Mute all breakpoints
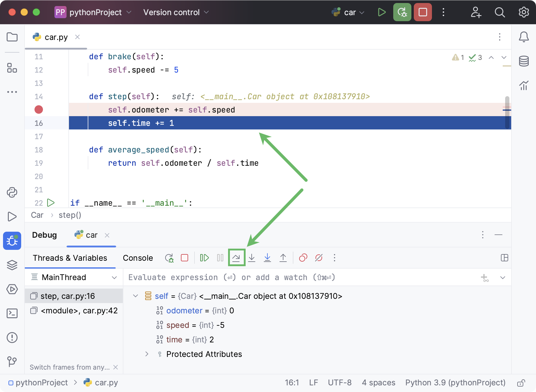The width and height of the screenshot is (536, 392). pyautogui.click(x=319, y=258)
